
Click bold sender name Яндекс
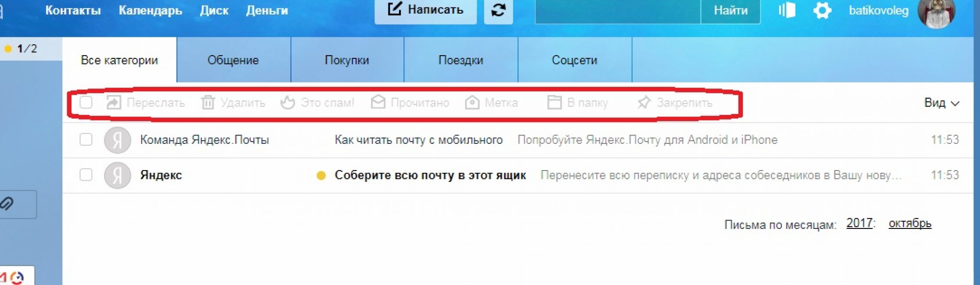[161, 175]
